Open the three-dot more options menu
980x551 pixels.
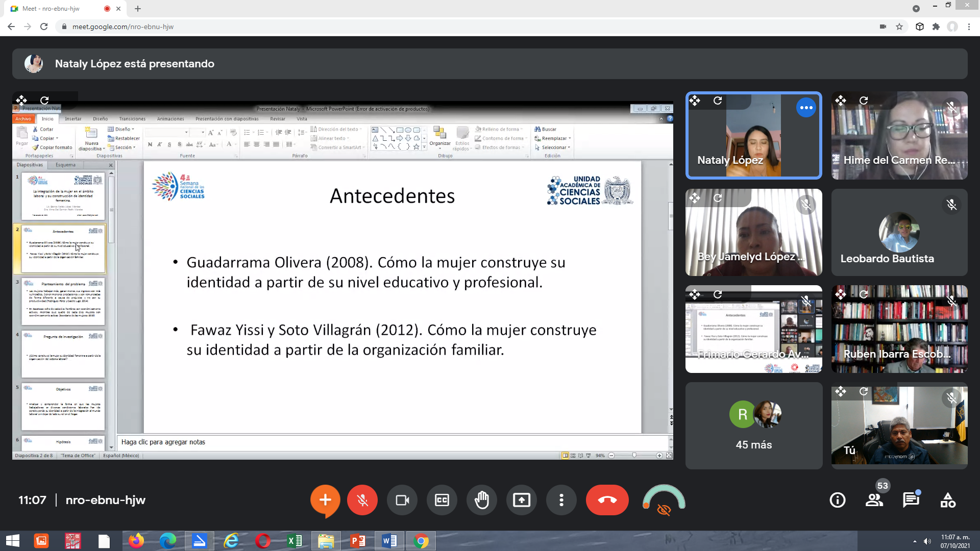click(x=561, y=500)
